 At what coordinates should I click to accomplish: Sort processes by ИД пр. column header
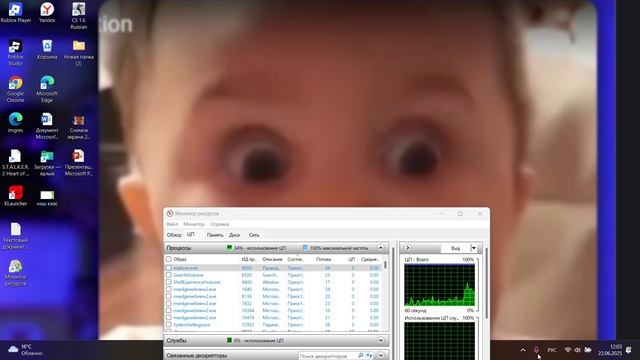[x=249, y=259]
